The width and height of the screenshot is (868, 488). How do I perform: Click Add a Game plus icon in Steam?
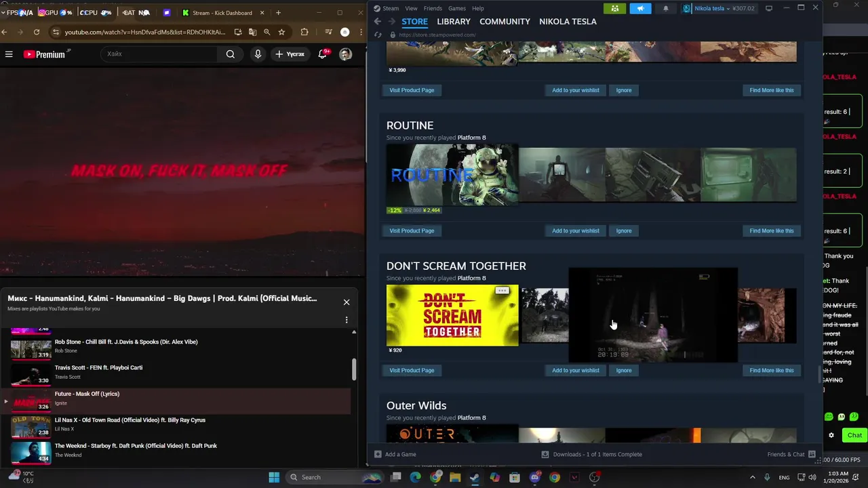pos(378,454)
